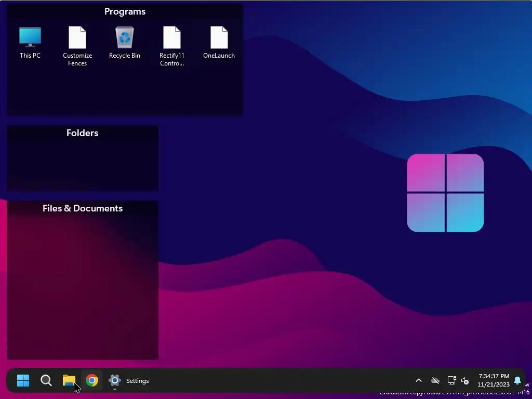Open the clock showing 7:34:37 PM
The height and width of the screenshot is (399, 532).
point(494,380)
